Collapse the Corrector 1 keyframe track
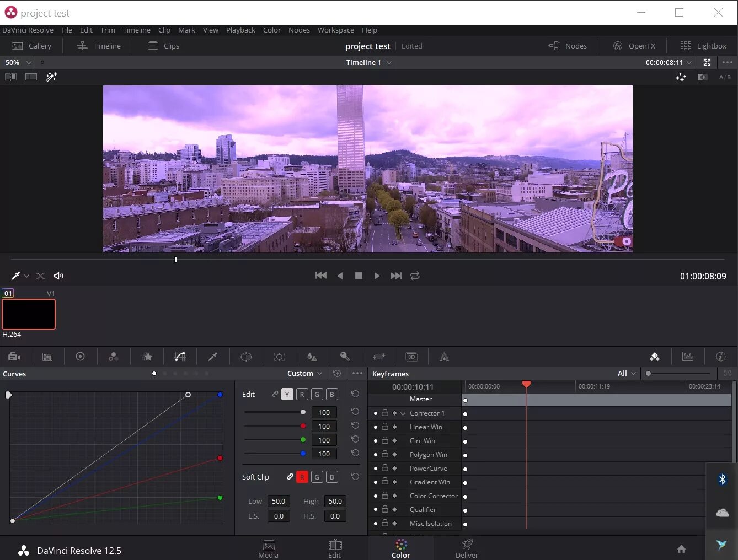The width and height of the screenshot is (738, 560). pos(403,413)
